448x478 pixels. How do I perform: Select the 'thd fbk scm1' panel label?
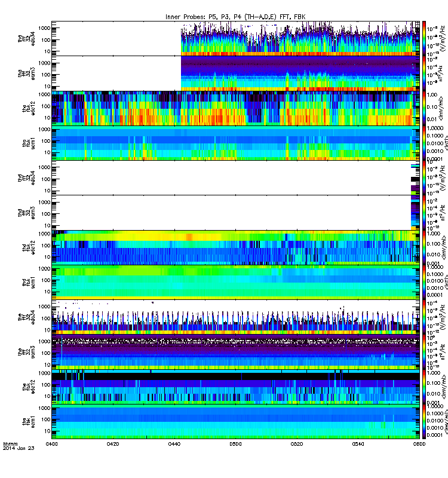click(x=29, y=283)
